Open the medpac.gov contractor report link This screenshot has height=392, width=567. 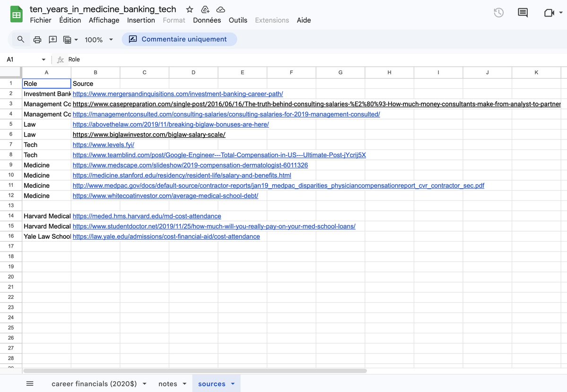[x=279, y=185]
